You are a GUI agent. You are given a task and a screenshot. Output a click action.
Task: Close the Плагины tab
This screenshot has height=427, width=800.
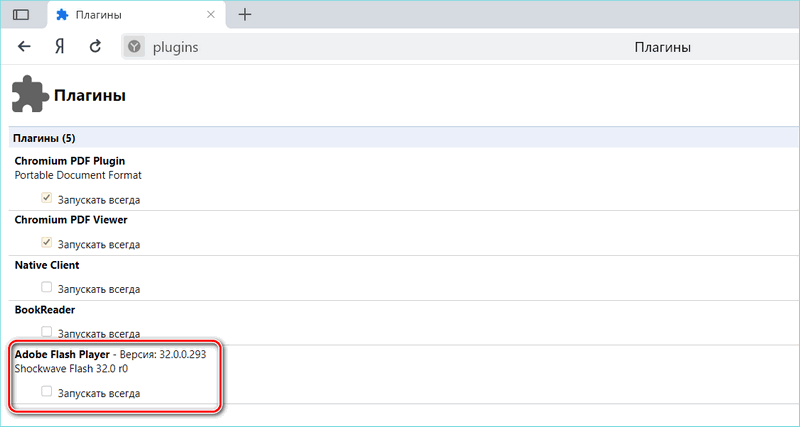tap(211, 15)
